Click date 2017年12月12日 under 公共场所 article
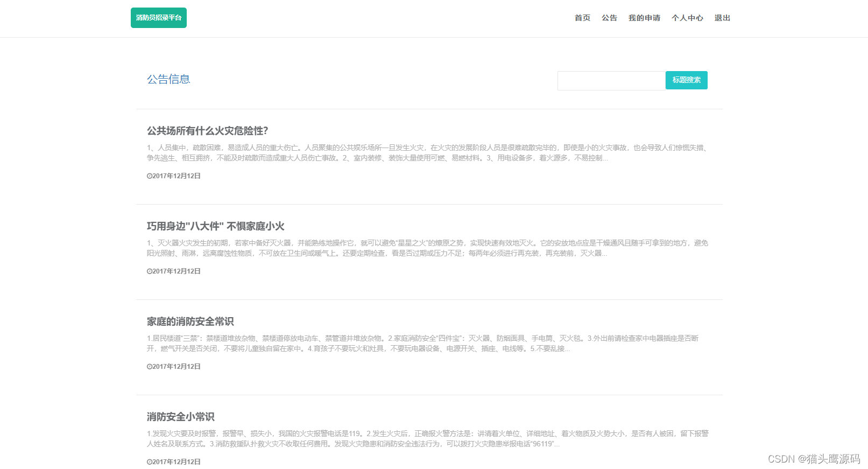This screenshot has width=868, height=469. pos(177,176)
